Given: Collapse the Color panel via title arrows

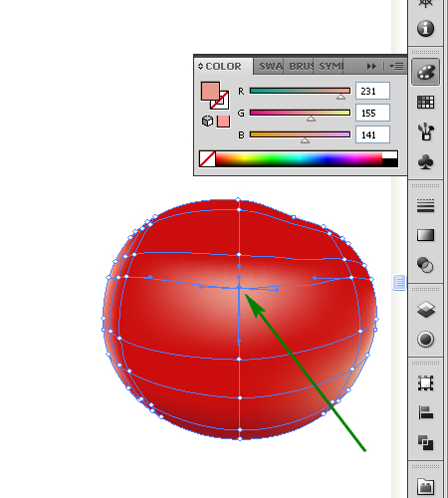Looking at the screenshot, I should [200, 67].
